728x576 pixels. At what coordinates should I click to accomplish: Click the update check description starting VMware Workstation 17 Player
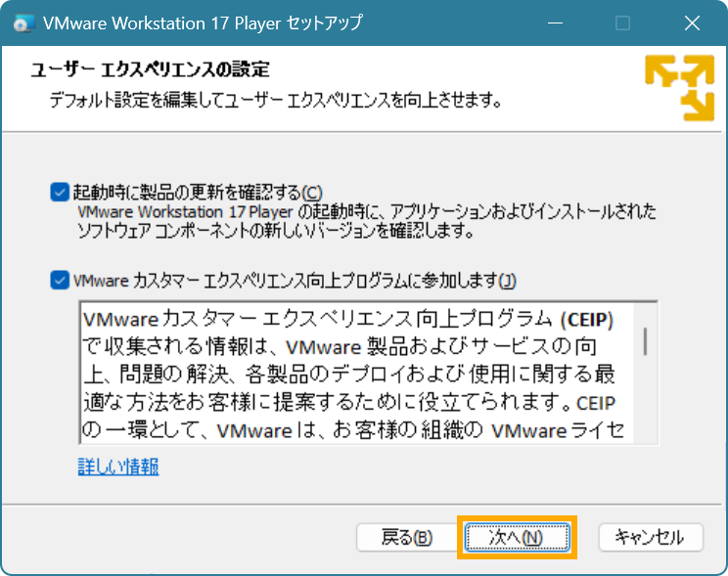pyautogui.click(x=367, y=221)
